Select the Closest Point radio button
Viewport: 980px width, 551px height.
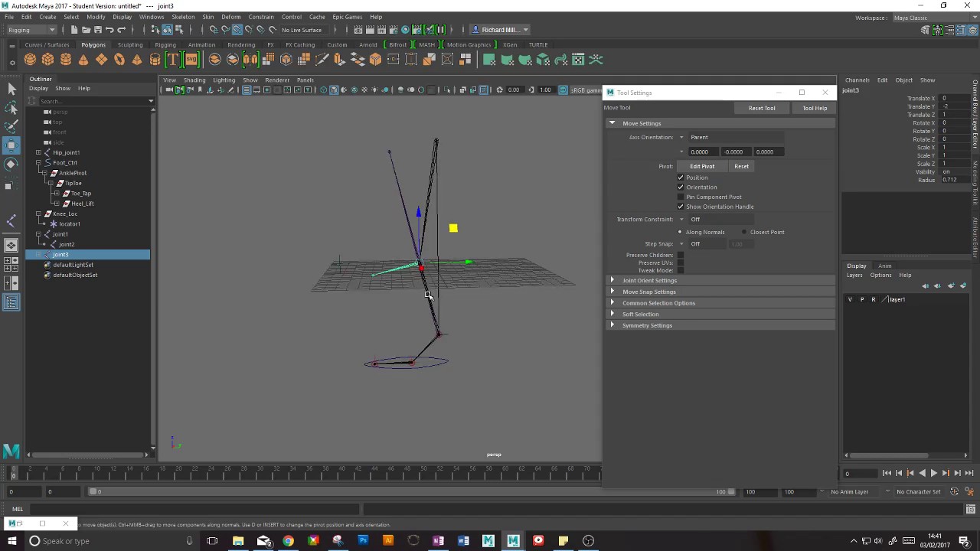743,232
